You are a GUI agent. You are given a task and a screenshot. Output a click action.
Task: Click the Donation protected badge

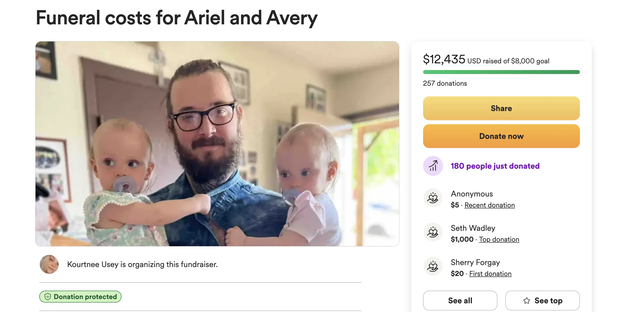80,297
